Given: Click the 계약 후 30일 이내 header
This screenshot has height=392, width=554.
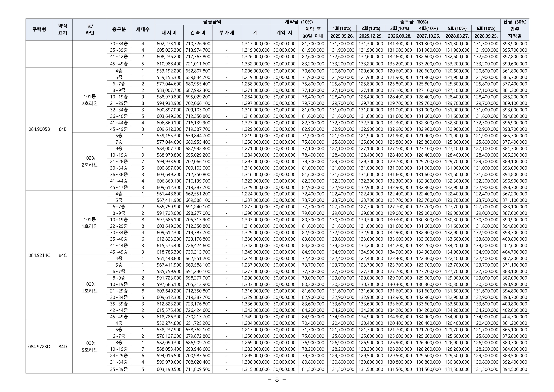Looking at the screenshot, I should click(x=313, y=33).
